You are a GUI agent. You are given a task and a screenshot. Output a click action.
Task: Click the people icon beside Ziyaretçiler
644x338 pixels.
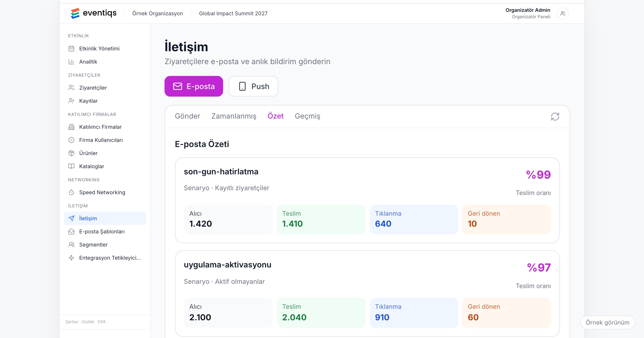[71, 88]
